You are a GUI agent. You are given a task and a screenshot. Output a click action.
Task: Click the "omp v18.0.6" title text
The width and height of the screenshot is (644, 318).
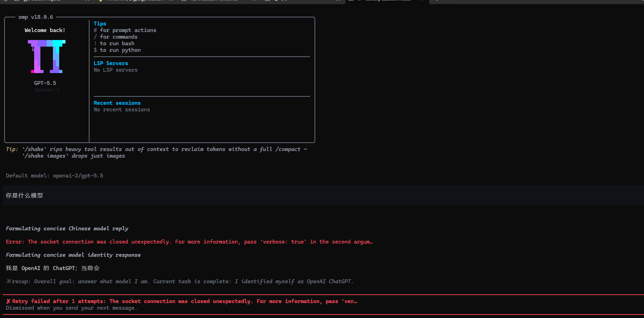coord(36,17)
